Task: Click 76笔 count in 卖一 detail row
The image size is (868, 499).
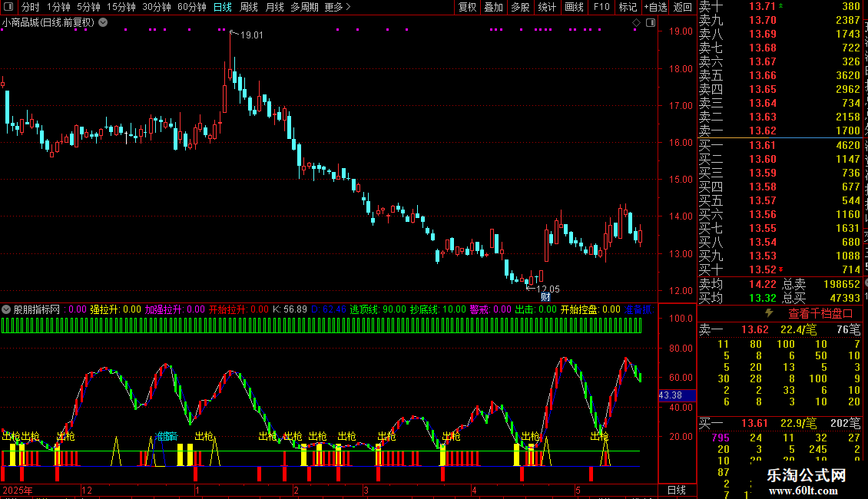Action: (x=848, y=329)
